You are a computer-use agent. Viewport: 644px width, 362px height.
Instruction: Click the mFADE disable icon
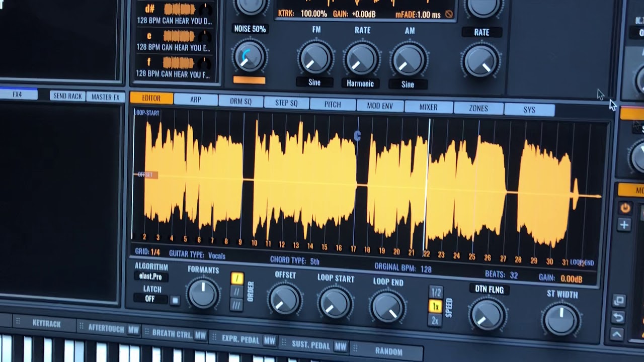(449, 15)
